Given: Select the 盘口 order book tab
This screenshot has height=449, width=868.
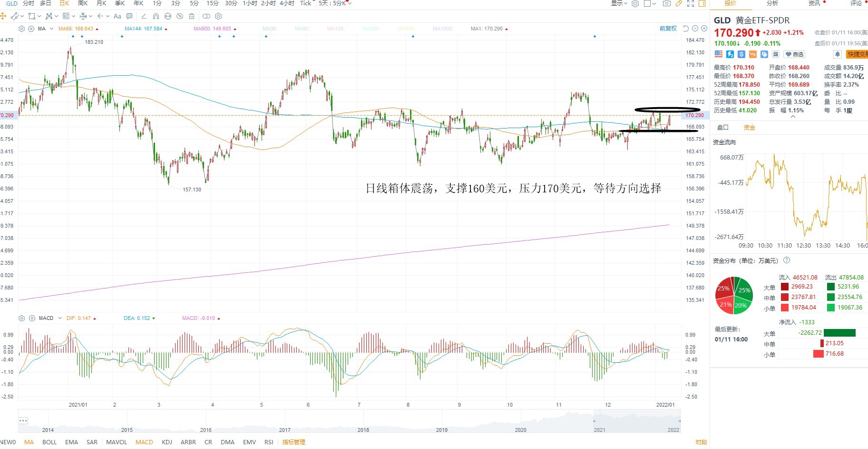Looking at the screenshot, I should [x=723, y=127].
